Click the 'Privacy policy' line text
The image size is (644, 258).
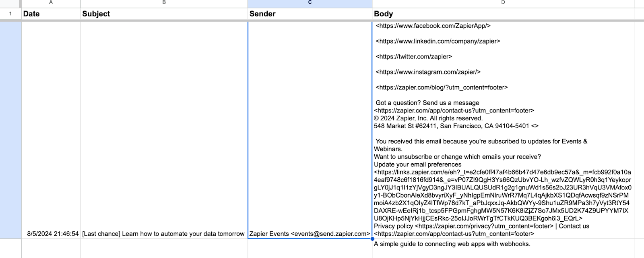click(x=481, y=226)
